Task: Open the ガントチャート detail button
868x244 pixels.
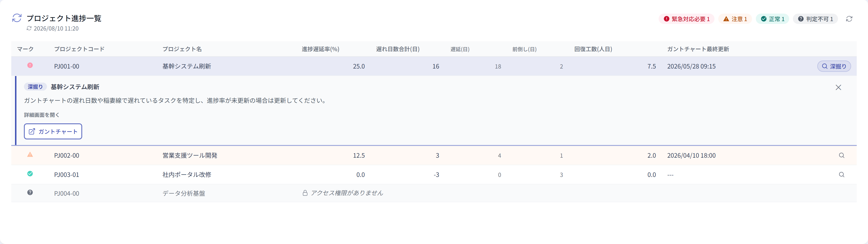Action: [x=53, y=131]
